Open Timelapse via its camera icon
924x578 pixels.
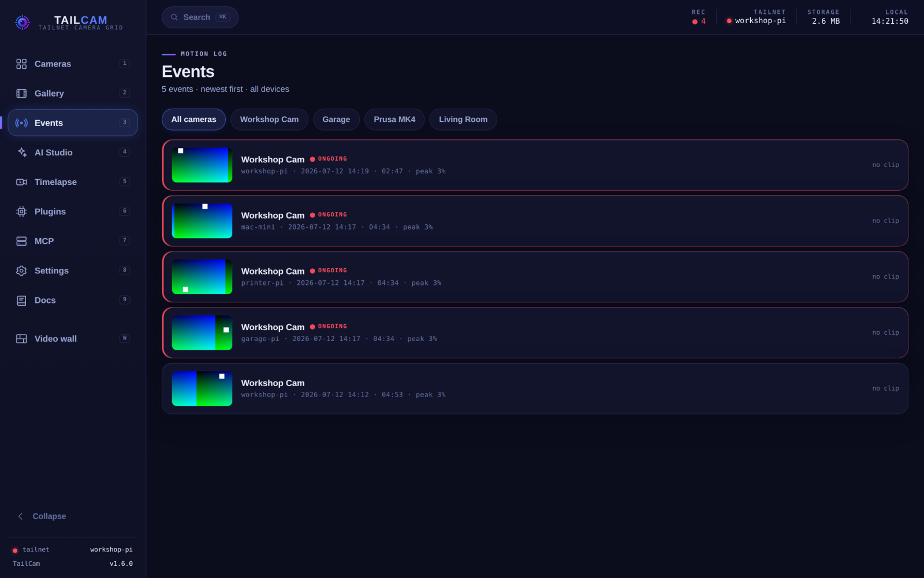(x=21, y=181)
